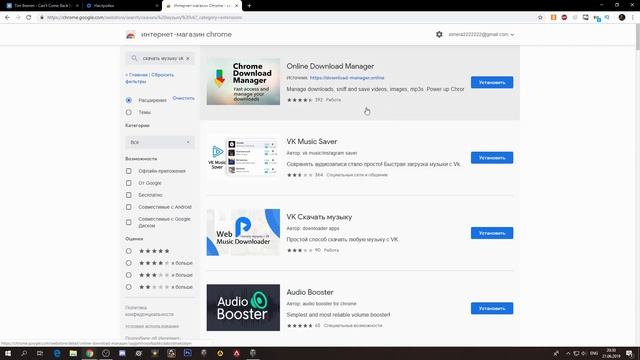640x360 pixels.
Task: Open the Политика конфиденциальности link
Action: [149, 311]
